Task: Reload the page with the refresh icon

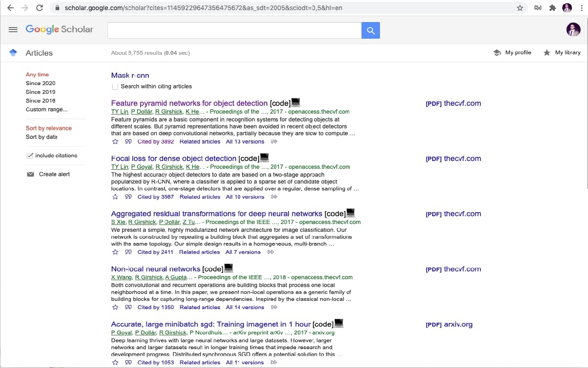Action: pos(40,8)
